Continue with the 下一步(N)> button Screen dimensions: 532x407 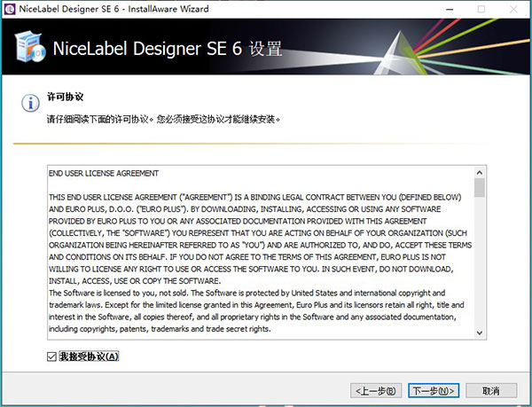pyautogui.click(x=434, y=391)
